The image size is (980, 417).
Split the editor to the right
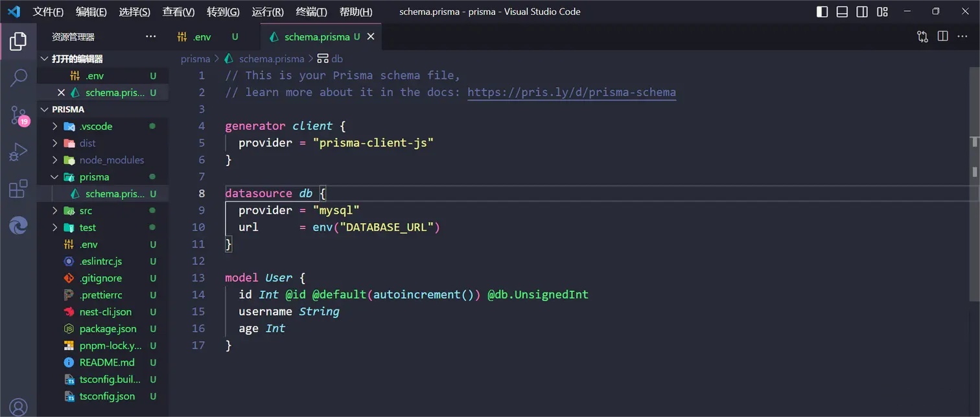pos(942,37)
